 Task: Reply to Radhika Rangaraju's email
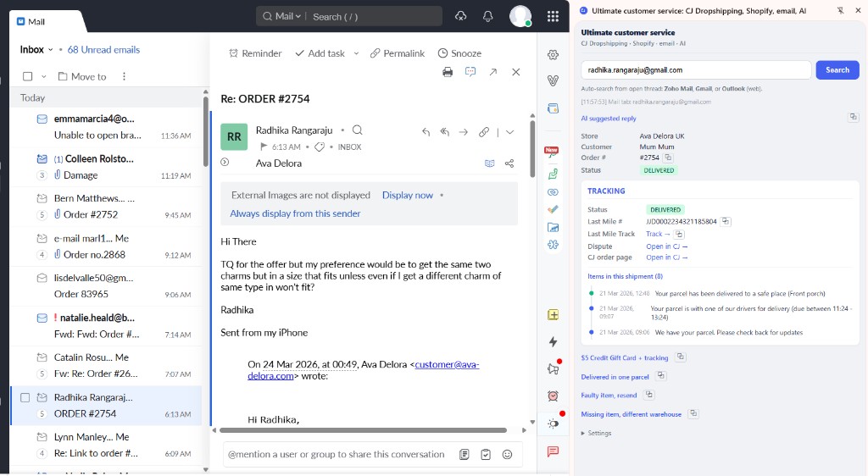pos(426,132)
